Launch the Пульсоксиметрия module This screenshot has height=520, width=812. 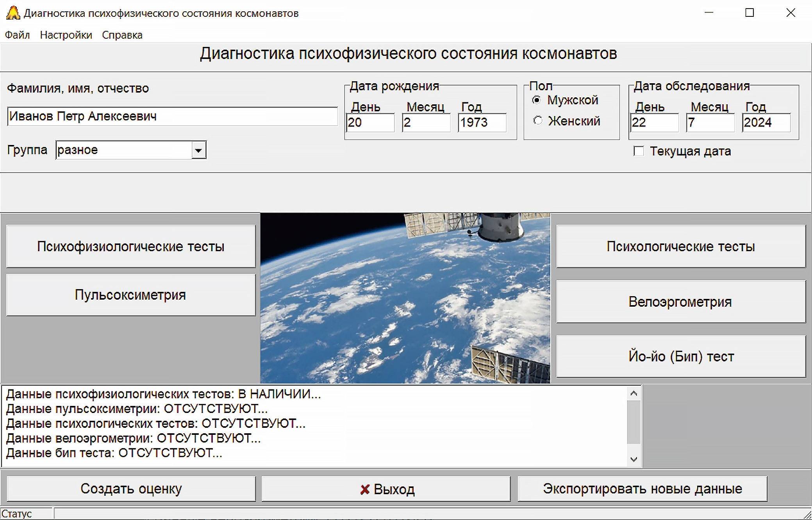[x=131, y=295]
